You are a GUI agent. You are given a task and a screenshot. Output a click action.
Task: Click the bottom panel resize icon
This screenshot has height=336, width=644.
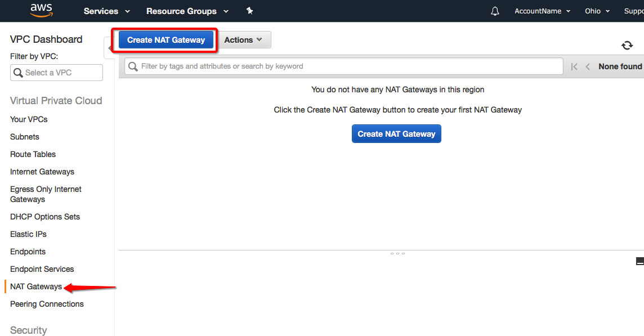click(x=639, y=261)
